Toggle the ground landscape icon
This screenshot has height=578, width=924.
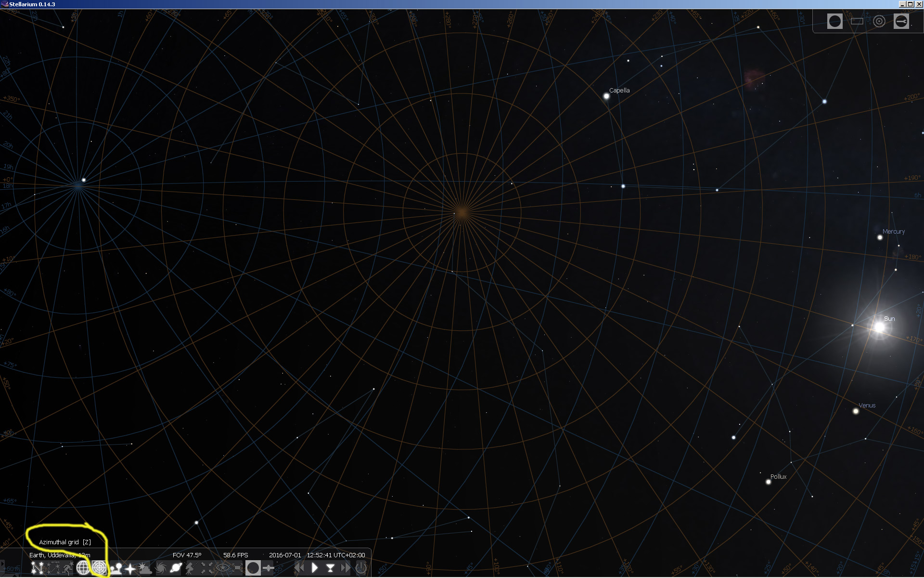115,568
